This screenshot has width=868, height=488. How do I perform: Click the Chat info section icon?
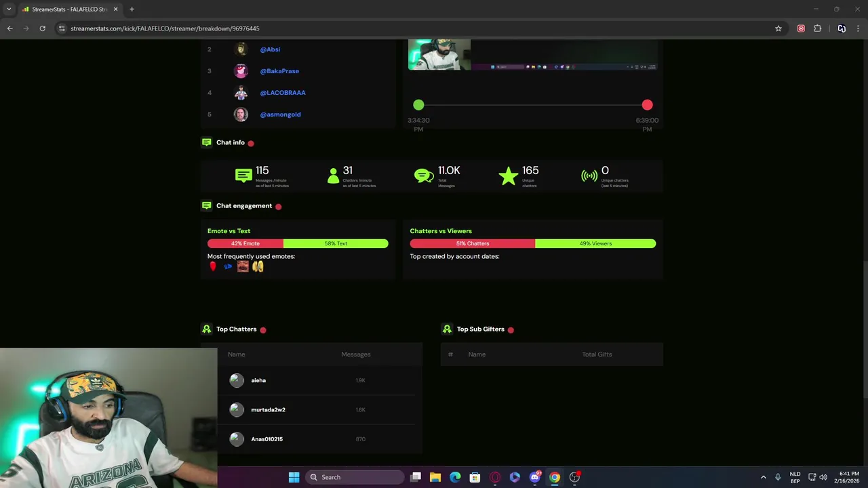point(206,142)
